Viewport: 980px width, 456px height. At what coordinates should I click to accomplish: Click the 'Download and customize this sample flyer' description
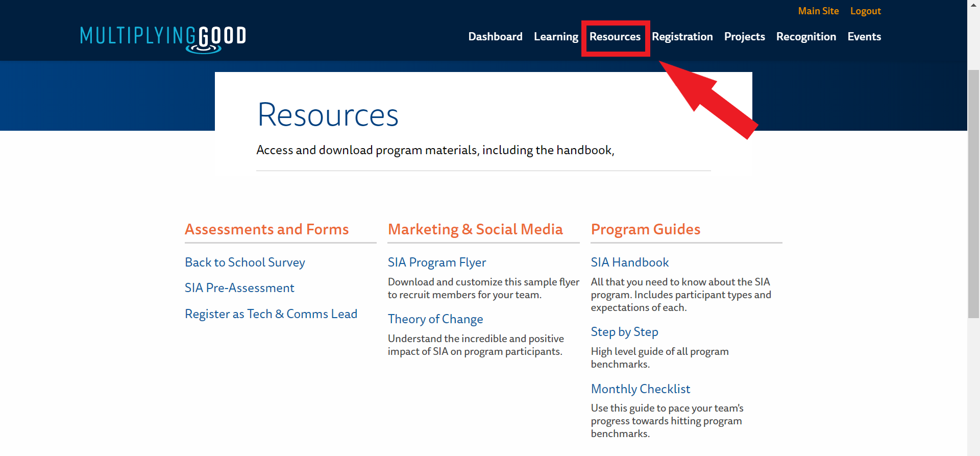(483, 289)
